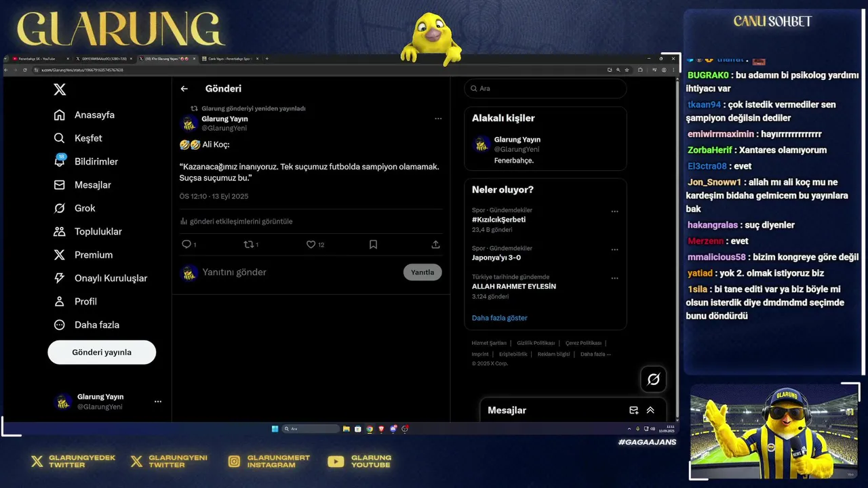Open Mesajlar from the sidebar
The width and height of the screenshot is (868, 488).
(x=82, y=185)
